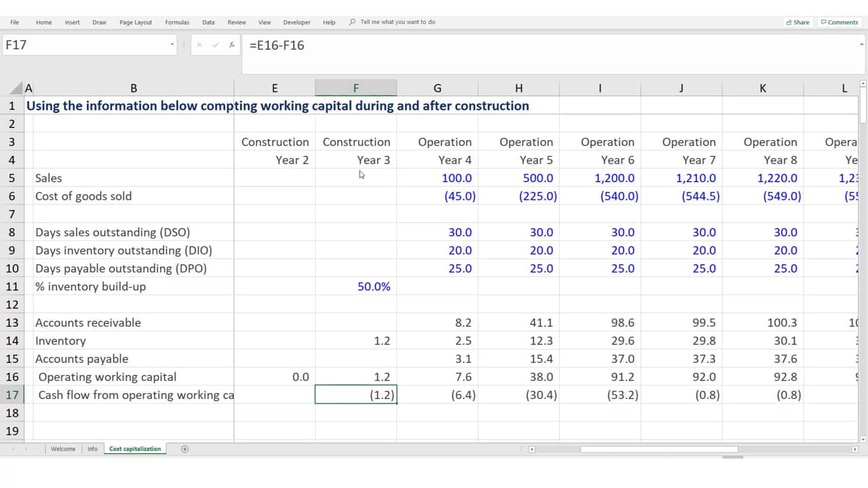The width and height of the screenshot is (868, 488).
Task: Click the next sheet navigation arrow
Action: tap(25, 449)
